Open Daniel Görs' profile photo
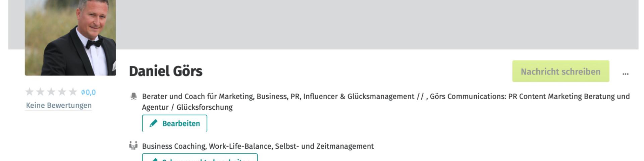The image size is (644, 161). [70, 37]
